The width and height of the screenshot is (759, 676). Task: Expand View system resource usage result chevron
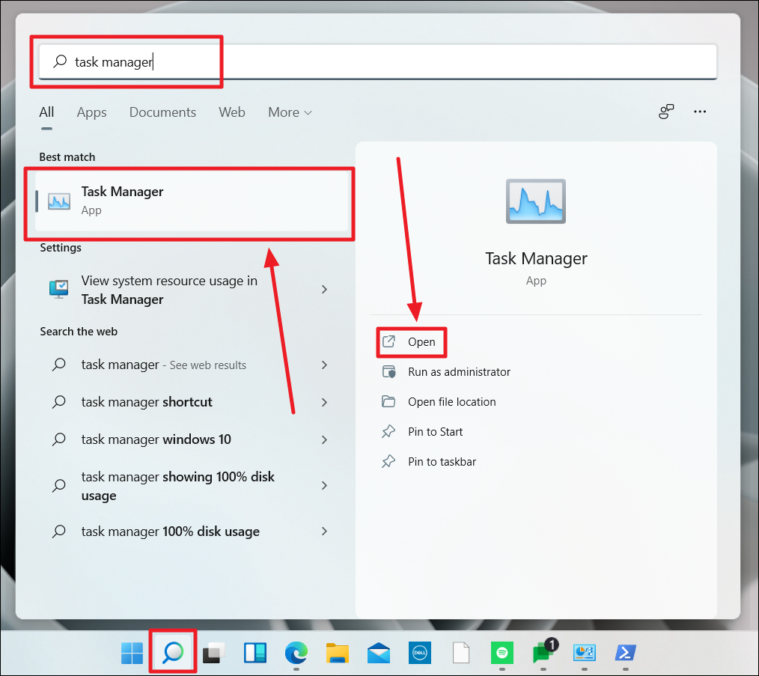click(324, 289)
